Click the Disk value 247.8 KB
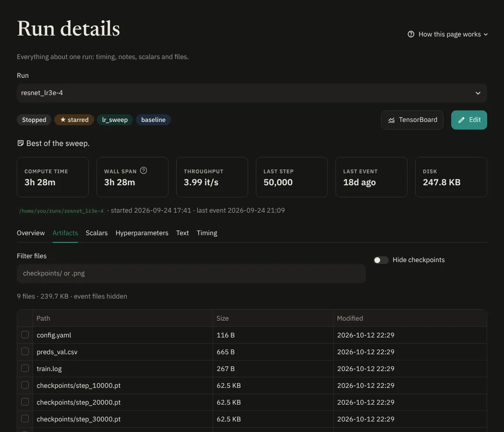The image size is (504, 432). pos(442,182)
